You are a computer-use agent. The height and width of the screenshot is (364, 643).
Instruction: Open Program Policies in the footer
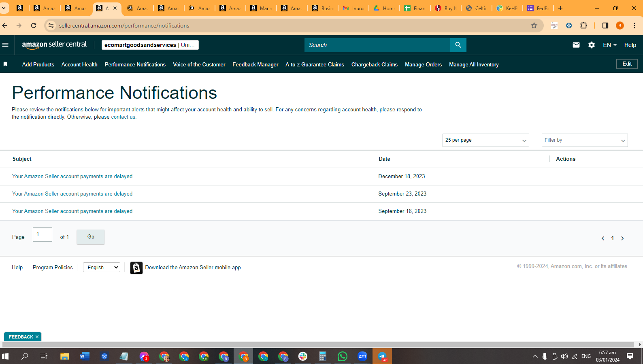(53, 268)
